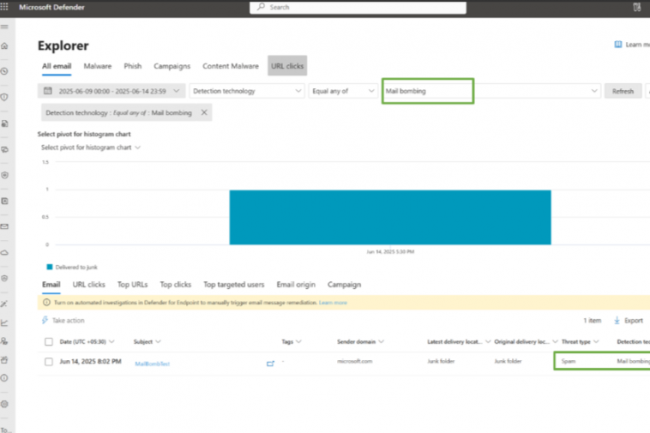
Task: Open the Subject column header menu
Action: [147, 342]
